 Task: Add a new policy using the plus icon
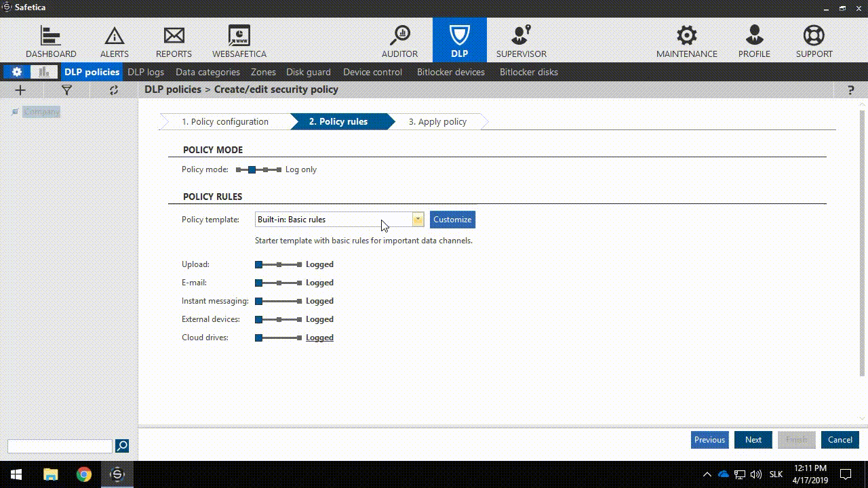click(x=20, y=89)
